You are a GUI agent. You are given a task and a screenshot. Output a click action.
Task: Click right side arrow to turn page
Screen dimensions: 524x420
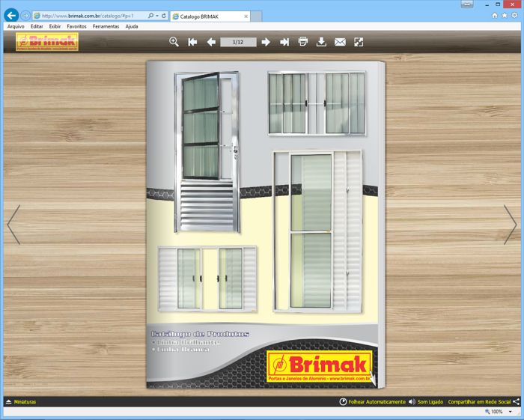[x=510, y=224]
